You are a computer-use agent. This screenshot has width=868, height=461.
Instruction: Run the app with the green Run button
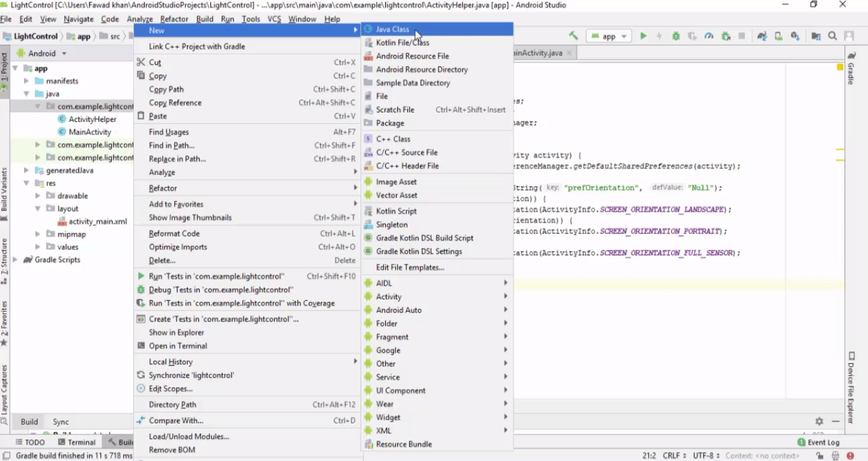[644, 36]
